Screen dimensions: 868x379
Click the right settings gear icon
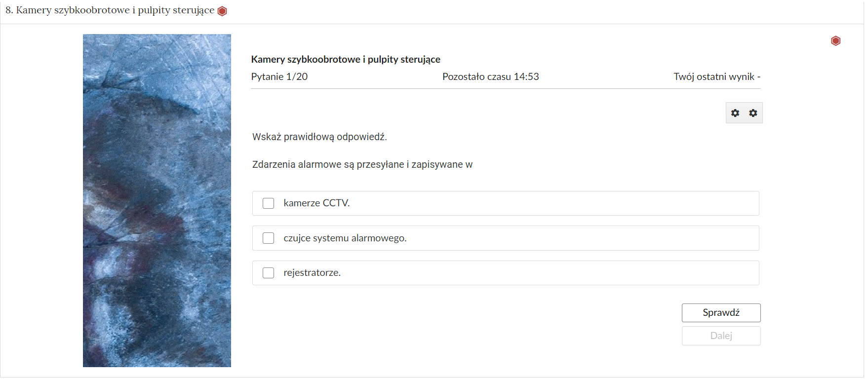click(x=752, y=113)
